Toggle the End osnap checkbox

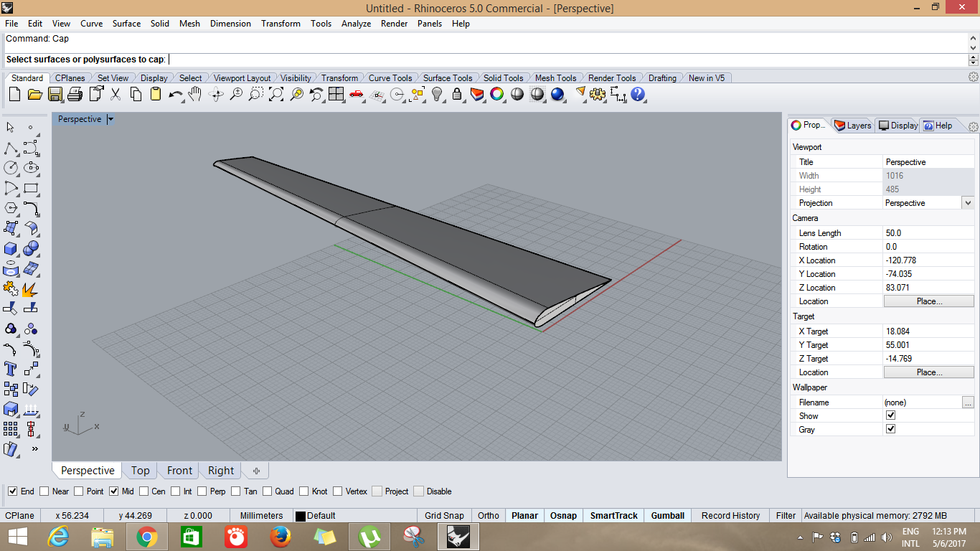(13, 491)
